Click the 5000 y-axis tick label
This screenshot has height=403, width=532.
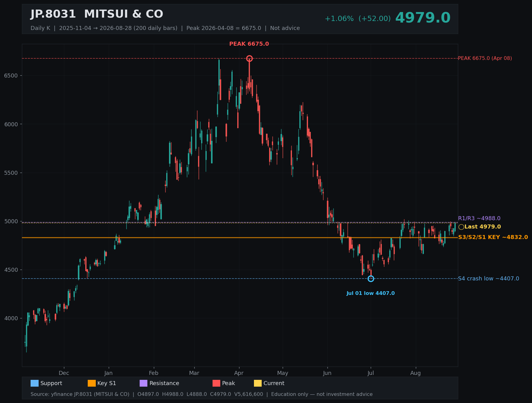coord(11,221)
